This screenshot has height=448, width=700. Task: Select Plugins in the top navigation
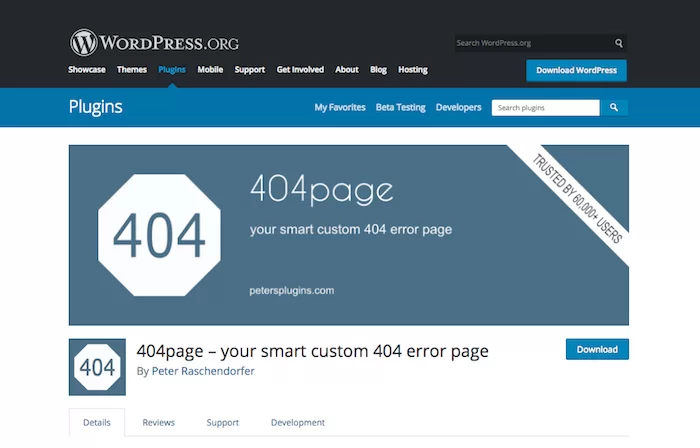[172, 70]
